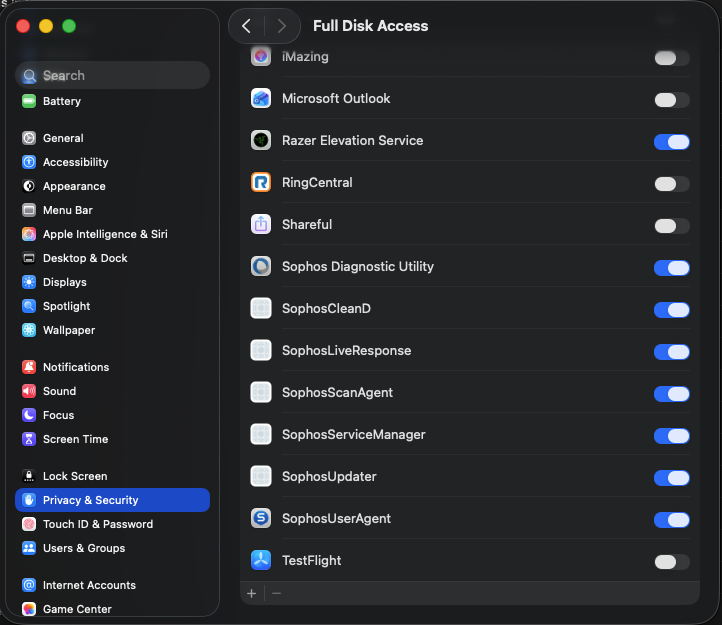Enable the RingCentral toggle switch
The image size is (722, 625).
[671, 184]
